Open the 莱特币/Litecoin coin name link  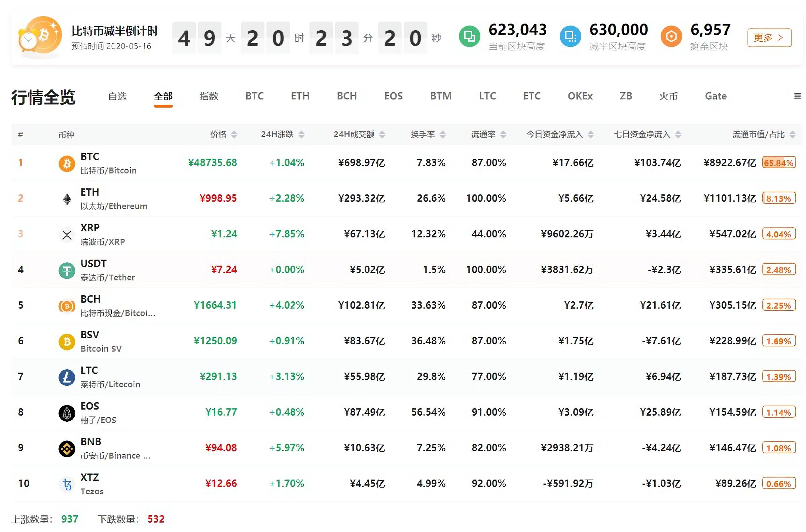(110, 384)
